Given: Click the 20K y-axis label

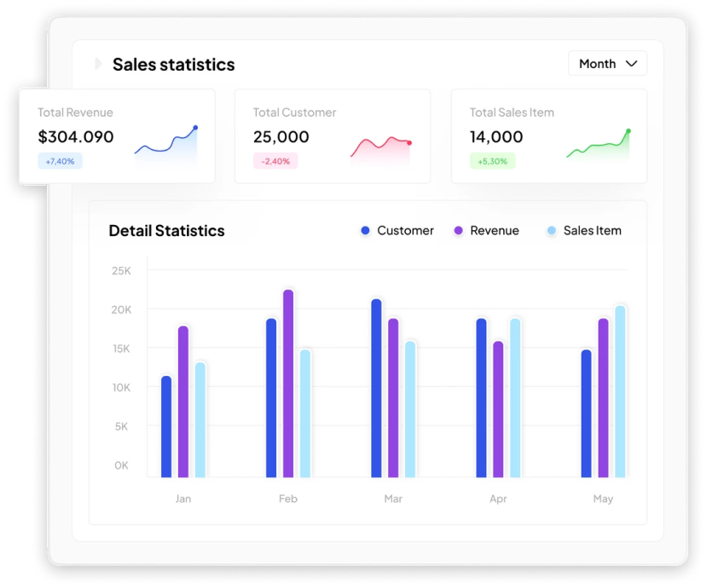Looking at the screenshot, I should pos(121,310).
